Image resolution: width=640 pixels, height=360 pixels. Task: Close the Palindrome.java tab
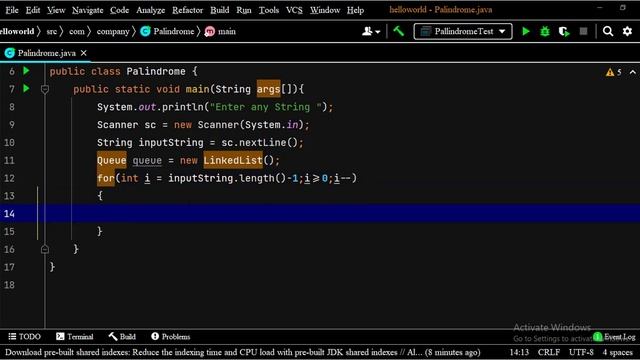84,53
